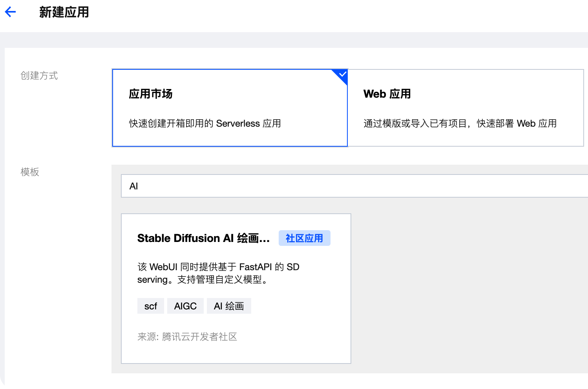Click the 通过模版或导入已有项目 description text

click(460, 124)
